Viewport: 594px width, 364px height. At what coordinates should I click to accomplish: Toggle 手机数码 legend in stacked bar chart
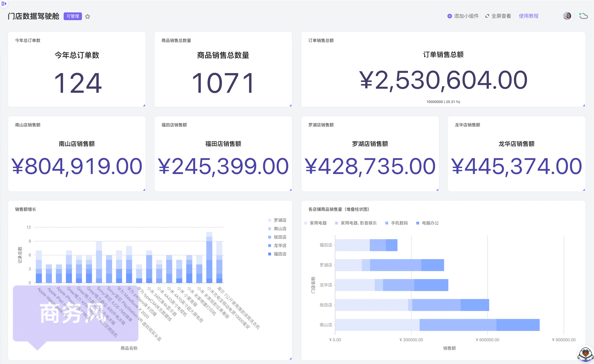coord(399,223)
